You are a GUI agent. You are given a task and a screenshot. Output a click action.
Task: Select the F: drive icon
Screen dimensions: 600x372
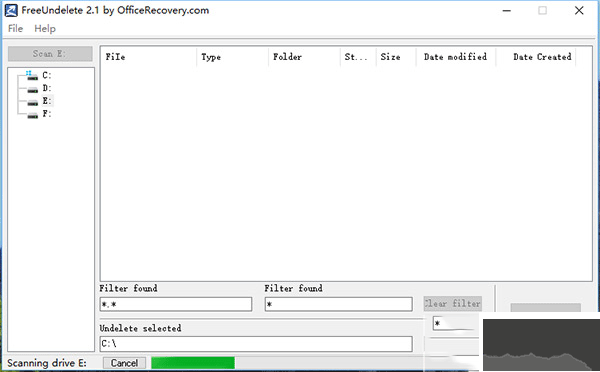tap(33, 115)
